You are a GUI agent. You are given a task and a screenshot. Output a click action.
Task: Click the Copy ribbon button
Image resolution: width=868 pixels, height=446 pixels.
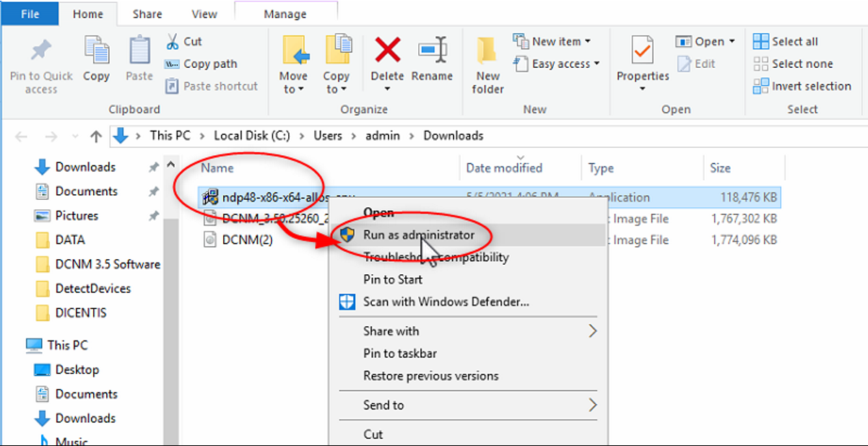click(96, 60)
